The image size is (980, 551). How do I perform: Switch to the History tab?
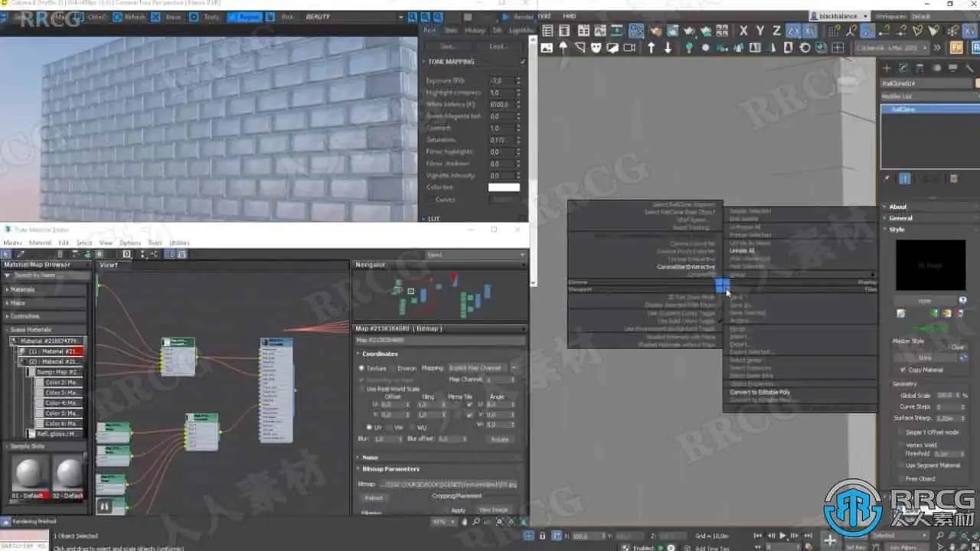[x=475, y=31]
